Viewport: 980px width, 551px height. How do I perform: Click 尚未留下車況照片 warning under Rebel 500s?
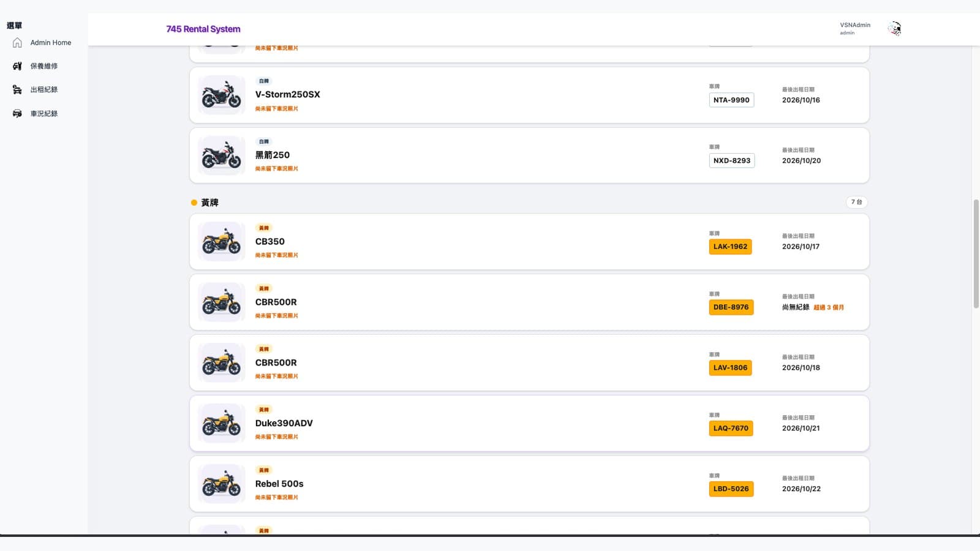[276, 498]
